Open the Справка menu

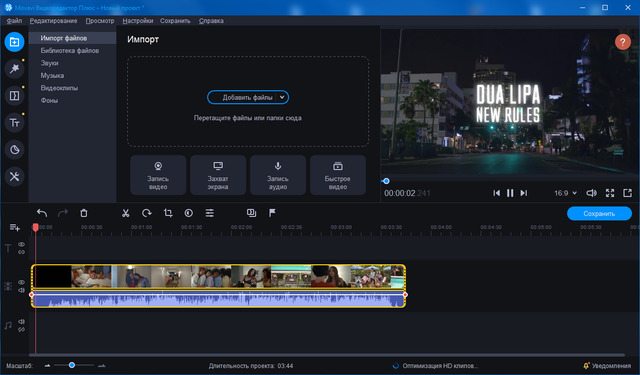(x=211, y=21)
